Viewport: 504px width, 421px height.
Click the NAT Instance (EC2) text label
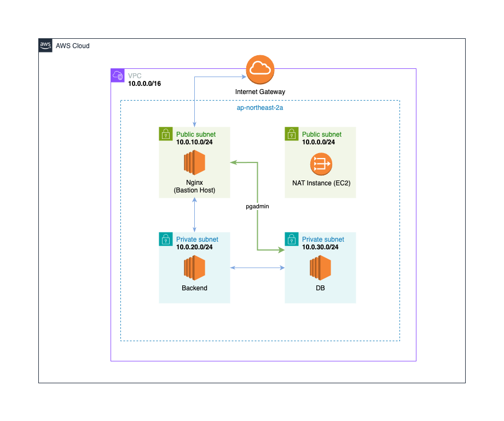pos(320,183)
